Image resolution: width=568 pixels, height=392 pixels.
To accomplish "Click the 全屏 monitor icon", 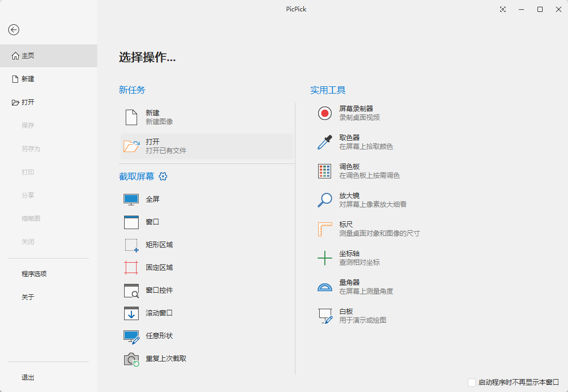I will (131, 199).
